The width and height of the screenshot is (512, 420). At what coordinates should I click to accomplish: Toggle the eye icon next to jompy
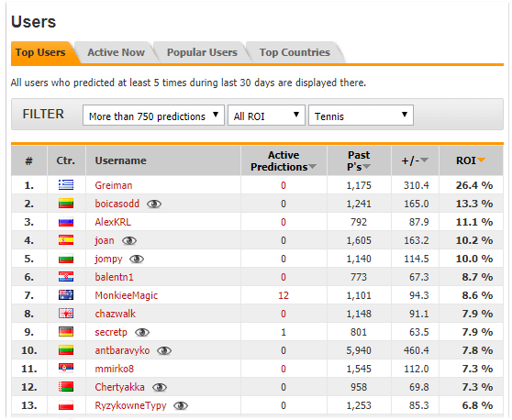point(137,260)
